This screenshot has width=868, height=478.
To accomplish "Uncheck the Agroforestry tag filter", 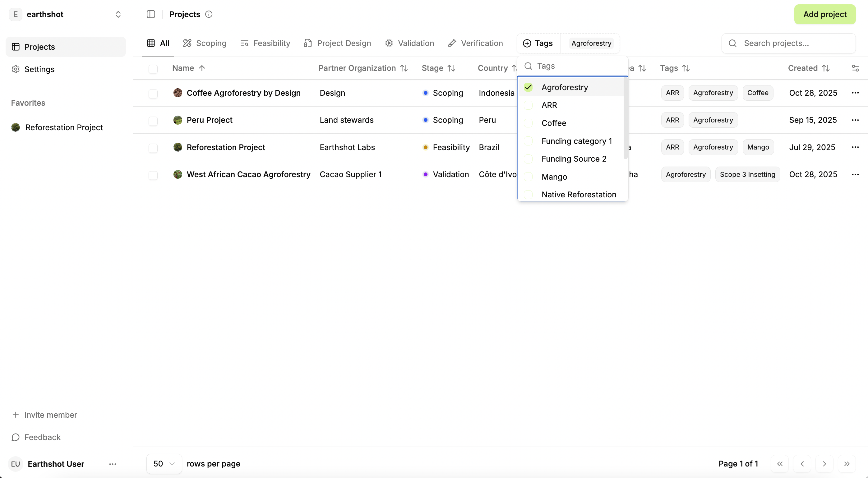I will [528, 87].
